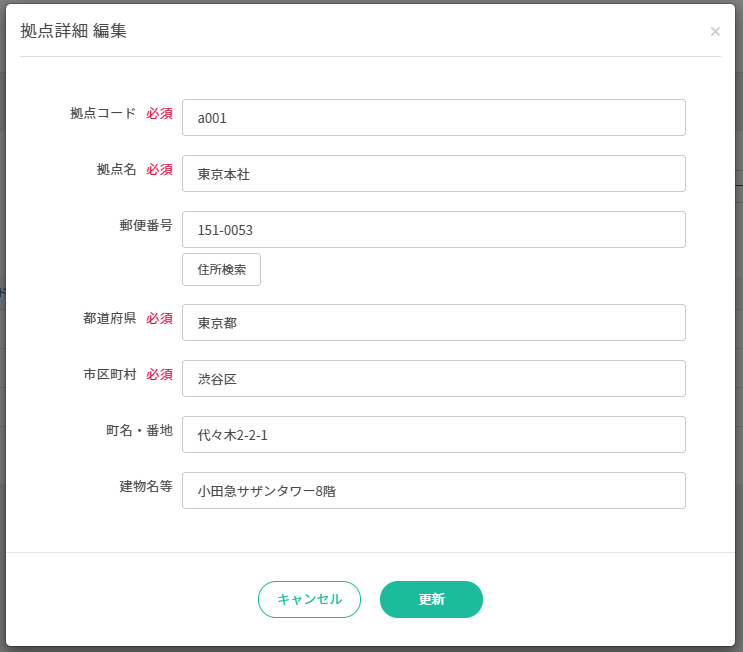Click the 拠点コード input containing a001
The width and height of the screenshot is (743, 652).
(433, 118)
